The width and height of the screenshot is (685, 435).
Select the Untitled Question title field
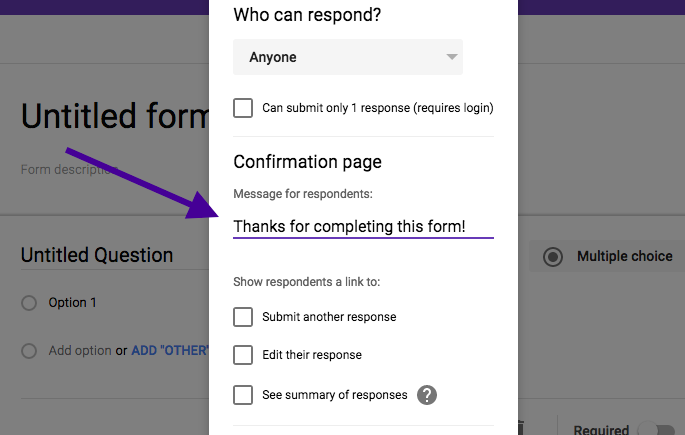coord(114,255)
